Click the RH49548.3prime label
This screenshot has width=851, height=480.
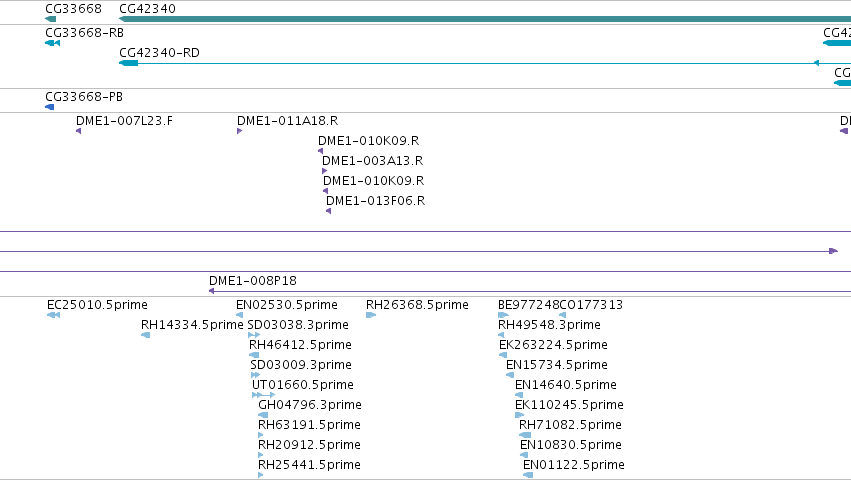coord(549,325)
